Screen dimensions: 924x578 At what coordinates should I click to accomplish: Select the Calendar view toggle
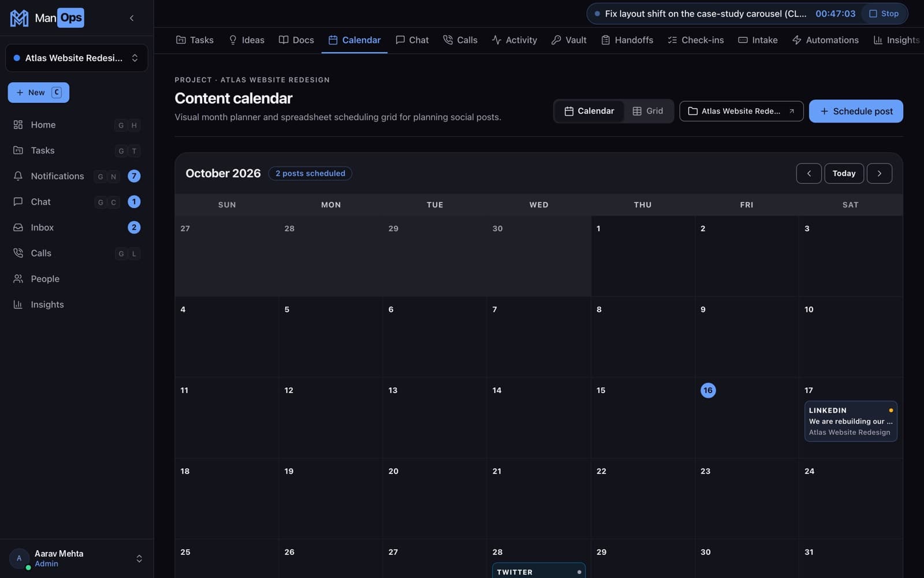pyautogui.click(x=589, y=111)
